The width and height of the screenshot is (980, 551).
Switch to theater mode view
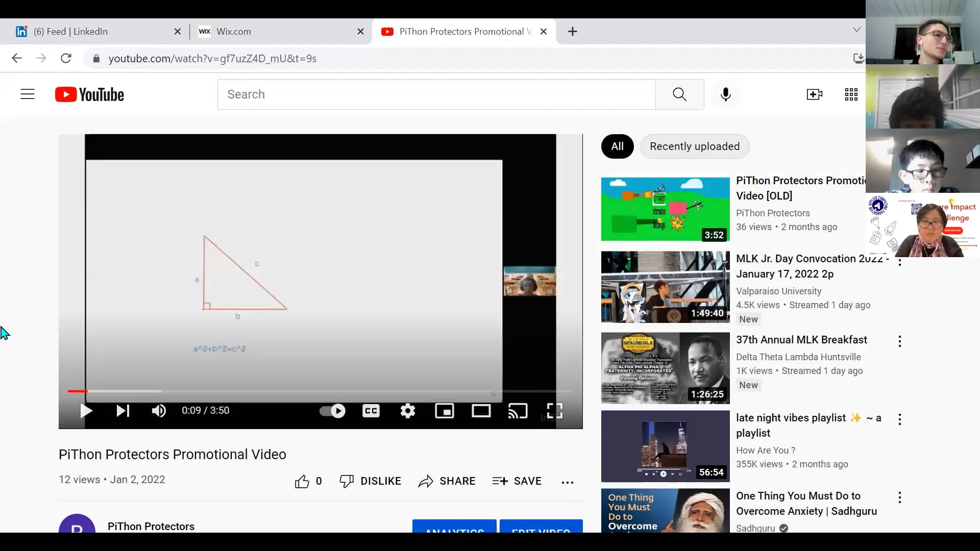pos(481,411)
